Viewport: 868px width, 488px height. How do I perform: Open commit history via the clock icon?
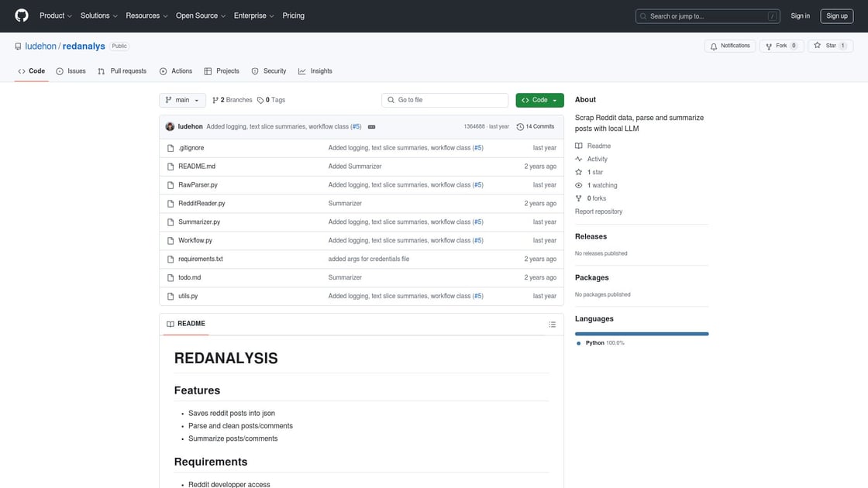(x=520, y=127)
